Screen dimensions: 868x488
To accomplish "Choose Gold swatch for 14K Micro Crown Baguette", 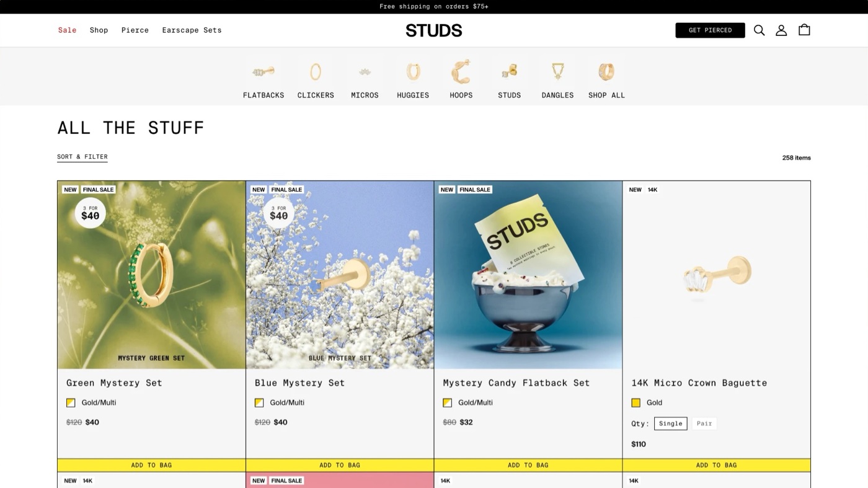I will 636,403.
